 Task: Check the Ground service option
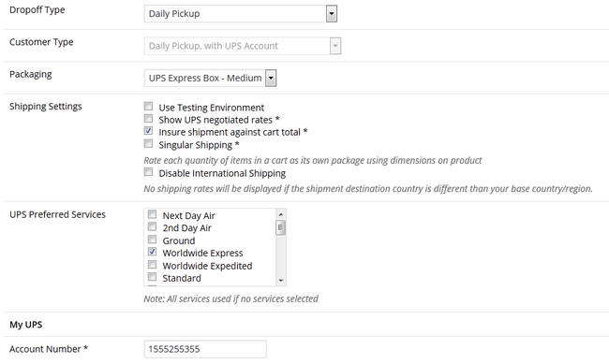152,240
